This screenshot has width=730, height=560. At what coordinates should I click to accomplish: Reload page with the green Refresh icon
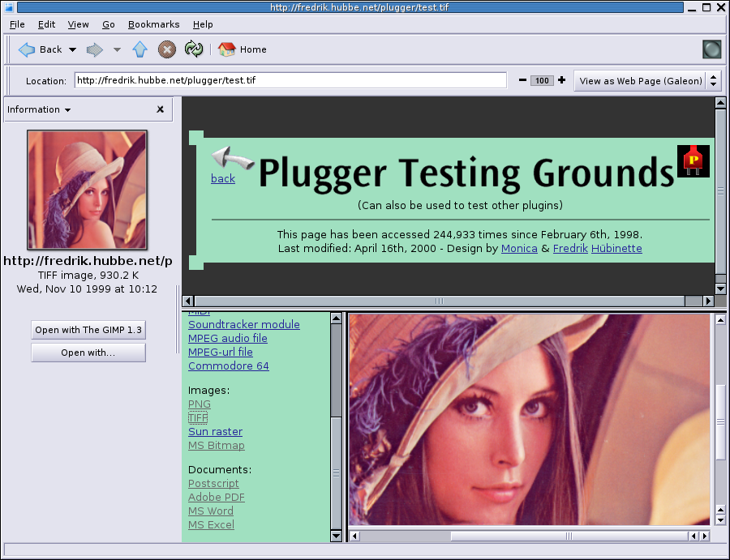tap(193, 49)
